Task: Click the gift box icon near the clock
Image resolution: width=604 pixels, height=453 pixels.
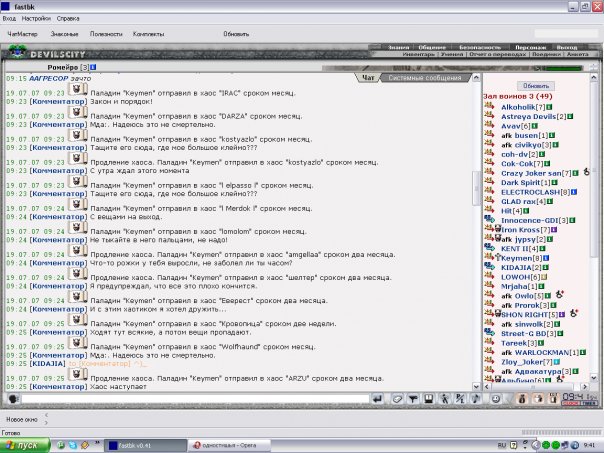Action: [554, 399]
